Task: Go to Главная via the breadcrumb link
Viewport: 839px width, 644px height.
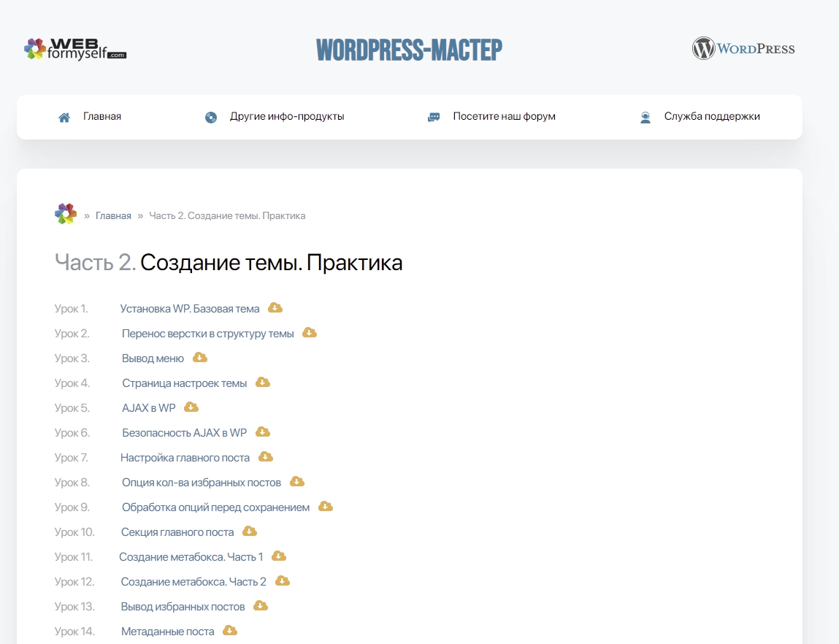Action: (113, 215)
